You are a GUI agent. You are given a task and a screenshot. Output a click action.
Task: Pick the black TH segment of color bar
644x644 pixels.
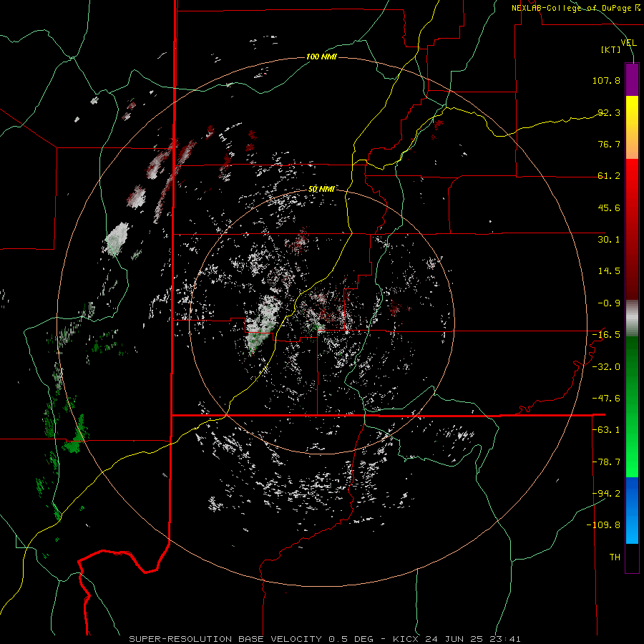tap(632, 558)
